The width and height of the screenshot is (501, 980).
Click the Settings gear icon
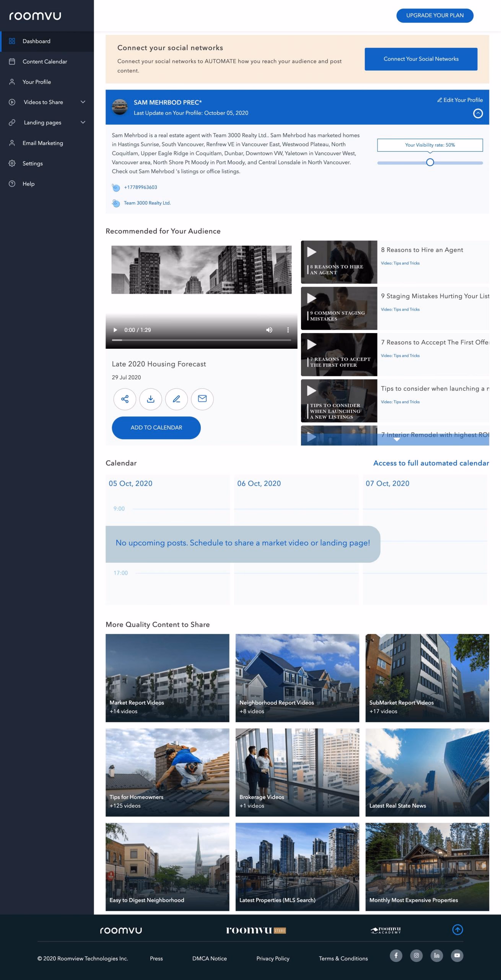[12, 163]
